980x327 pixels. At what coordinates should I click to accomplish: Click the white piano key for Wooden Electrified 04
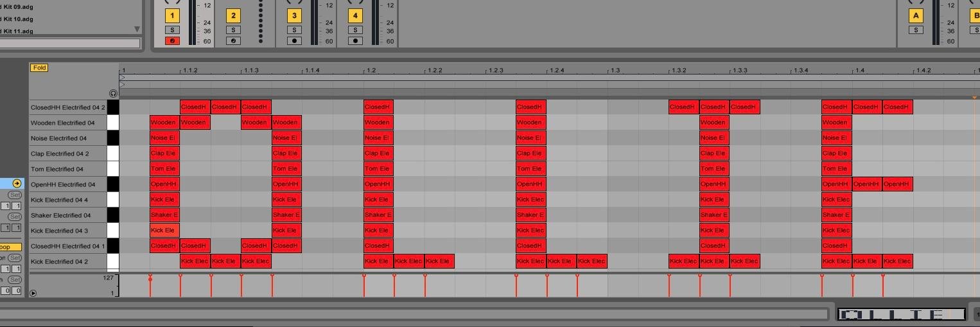click(x=113, y=123)
